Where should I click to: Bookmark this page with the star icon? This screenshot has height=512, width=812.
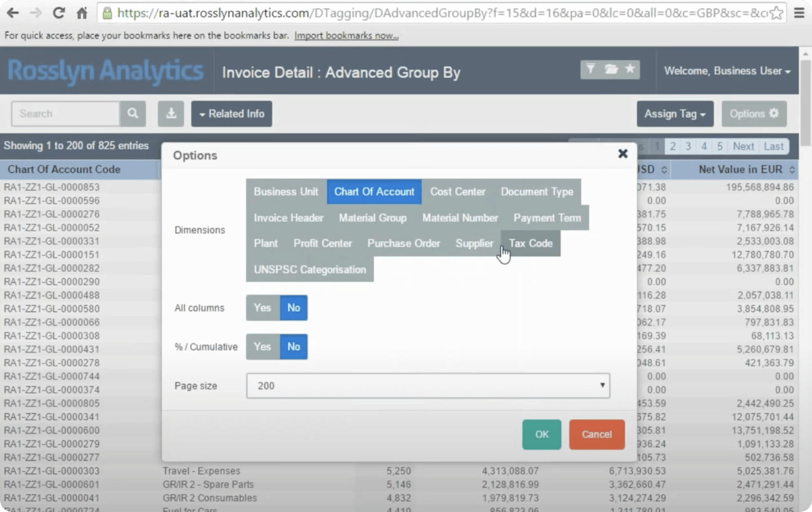(777, 13)
